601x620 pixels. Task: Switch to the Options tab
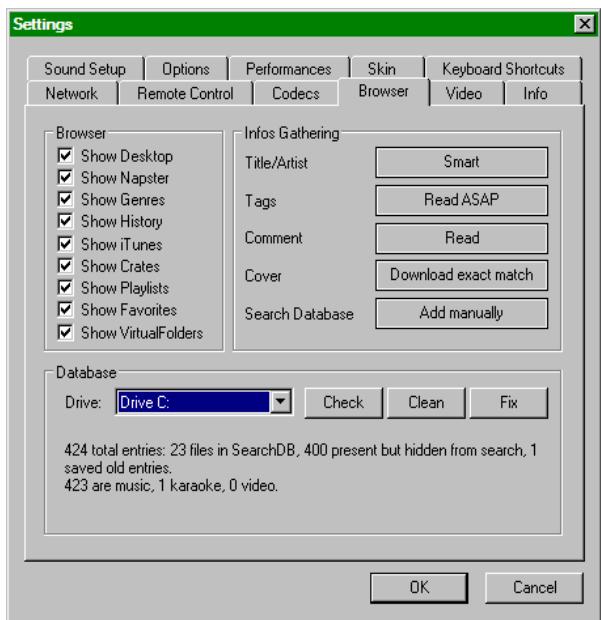click(x=186, y=69)
